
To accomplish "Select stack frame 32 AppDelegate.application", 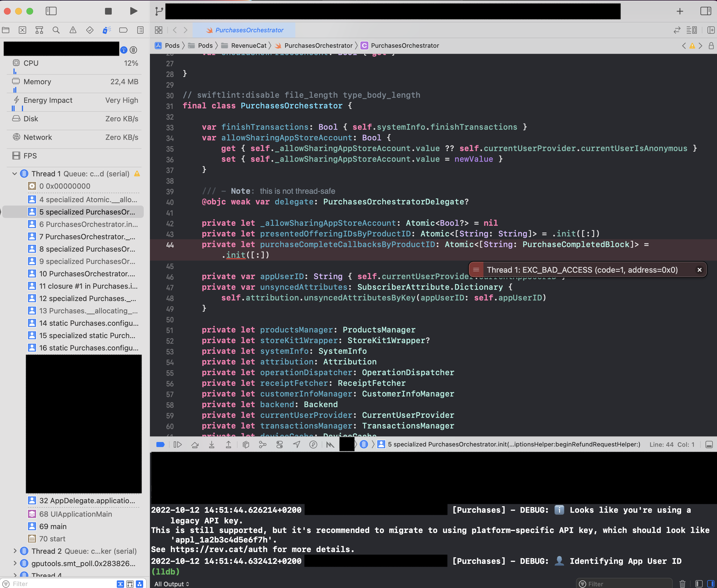I will (x=87, y=500).
